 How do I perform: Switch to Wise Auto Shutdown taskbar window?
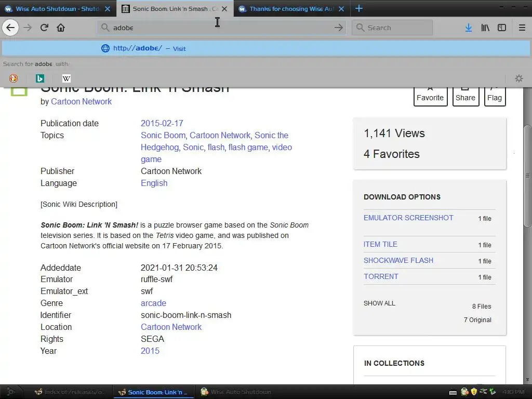pyautogui.click(x=236, y=392)
